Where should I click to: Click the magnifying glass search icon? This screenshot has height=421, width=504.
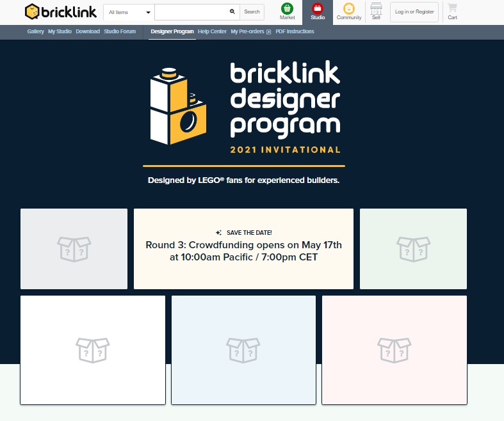(232, 12)
